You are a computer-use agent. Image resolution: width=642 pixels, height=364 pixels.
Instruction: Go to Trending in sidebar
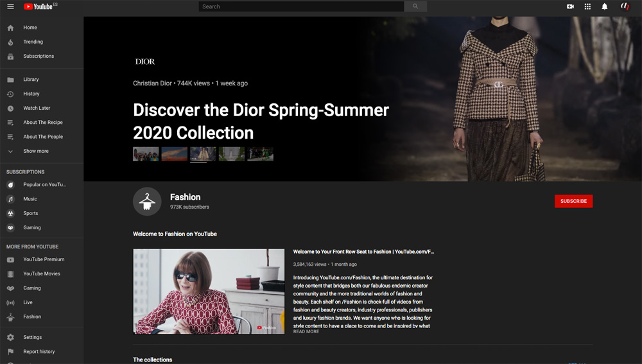point(33,42)
